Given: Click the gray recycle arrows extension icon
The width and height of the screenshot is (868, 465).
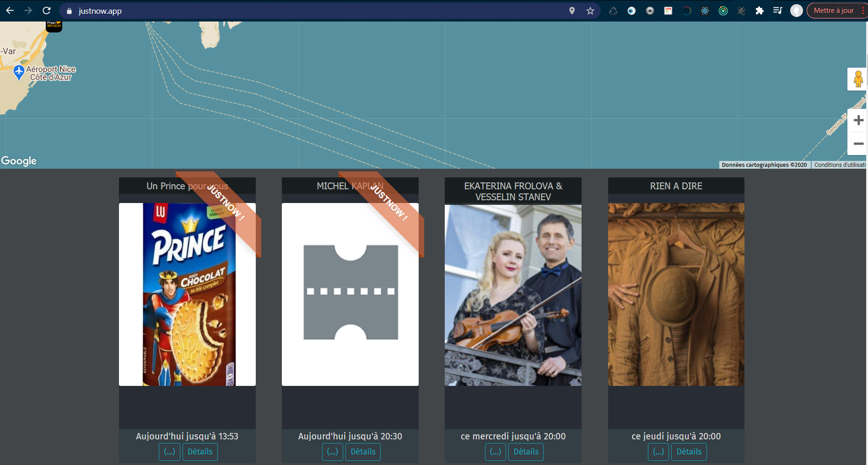Looking at the screenshot, I should pyautogui.click(x=613, y=11).
